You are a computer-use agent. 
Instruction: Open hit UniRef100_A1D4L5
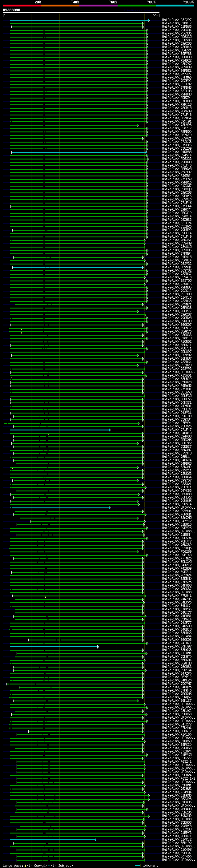(177, 257)
